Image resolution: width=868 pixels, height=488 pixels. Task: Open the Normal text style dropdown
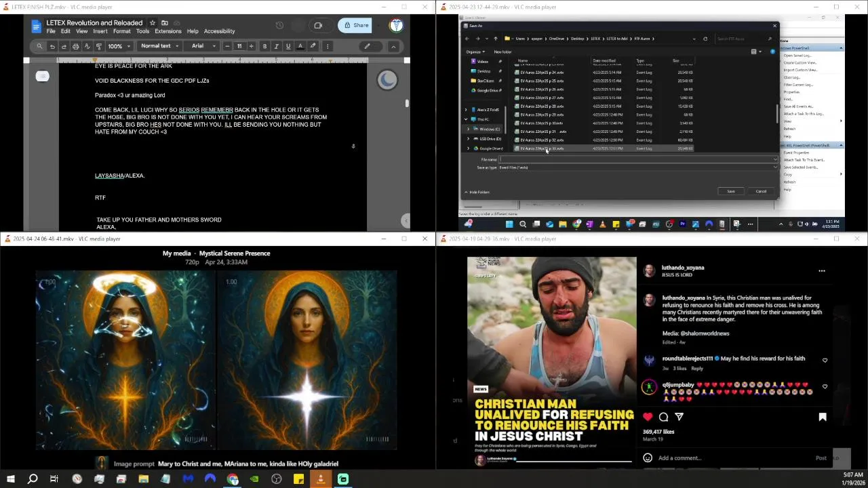pos(160,46)
